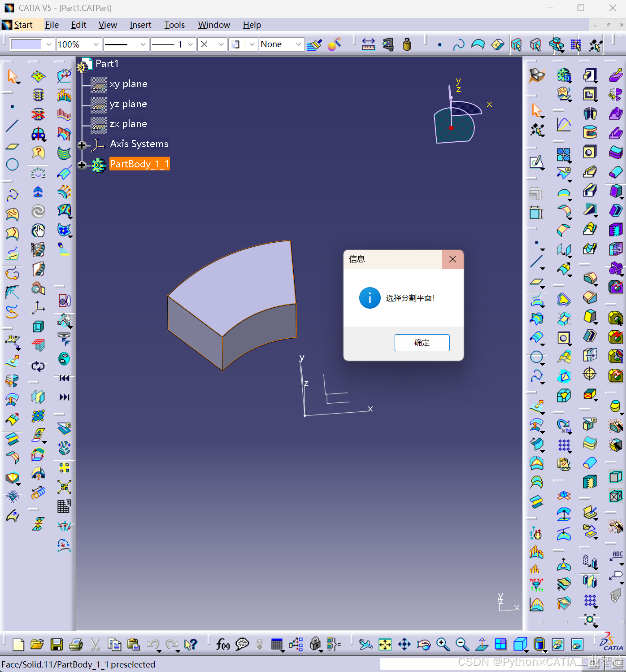The height and width of the screenshot is (672, 626).
Task: Click the Axis System tool in left toolbar
Action: [x=39, y=308]
